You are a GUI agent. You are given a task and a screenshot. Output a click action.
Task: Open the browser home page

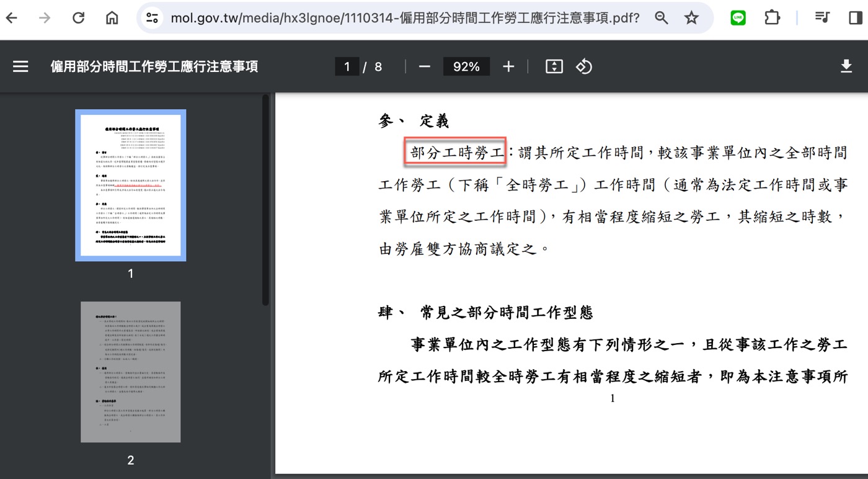112,18
